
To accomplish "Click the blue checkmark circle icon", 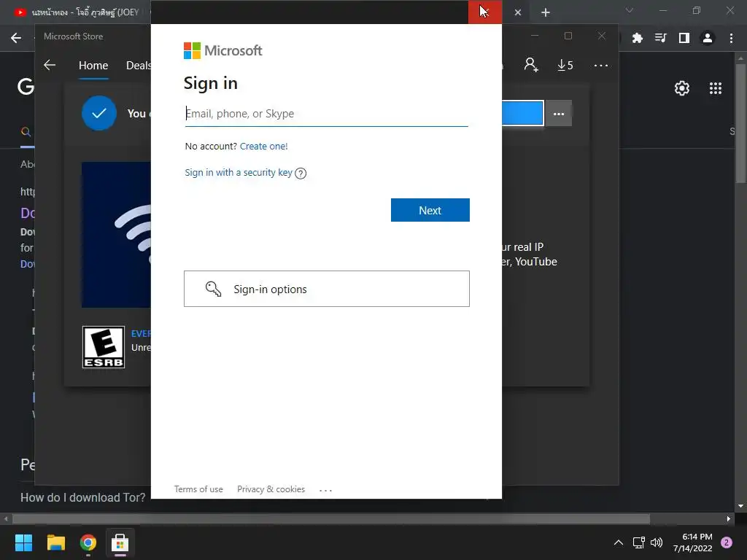I will coord(99,113).
